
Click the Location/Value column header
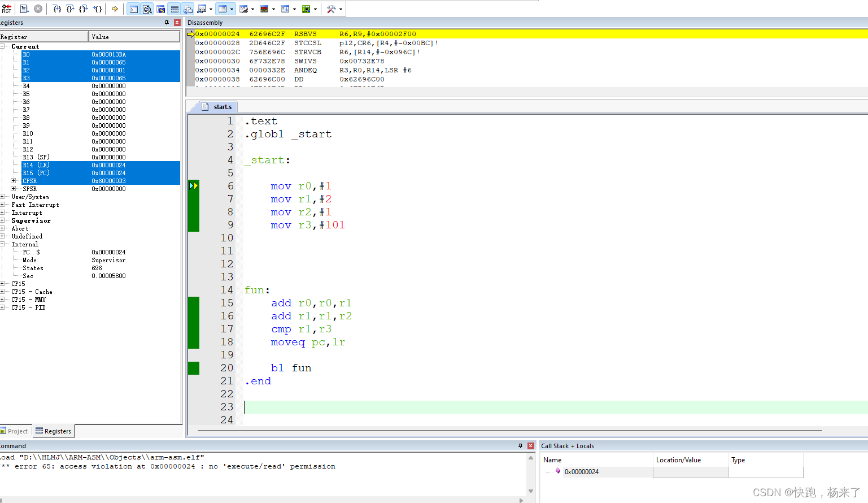(691, 460)
